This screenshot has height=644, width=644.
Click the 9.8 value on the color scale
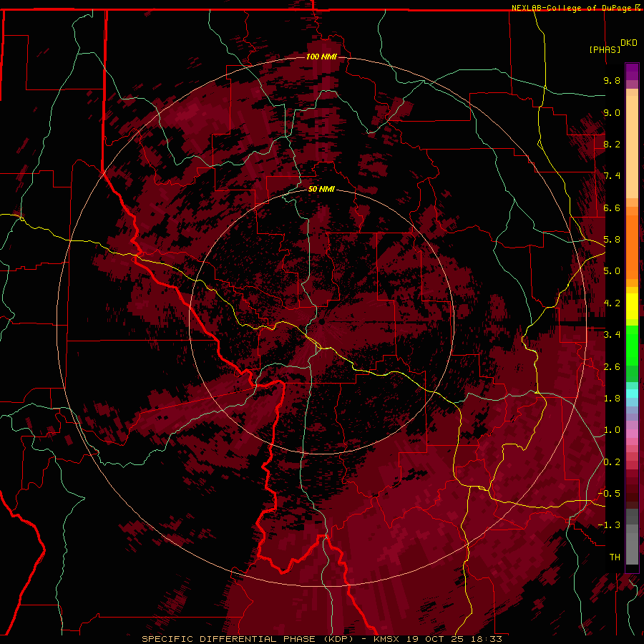click(x=612, y=80)
